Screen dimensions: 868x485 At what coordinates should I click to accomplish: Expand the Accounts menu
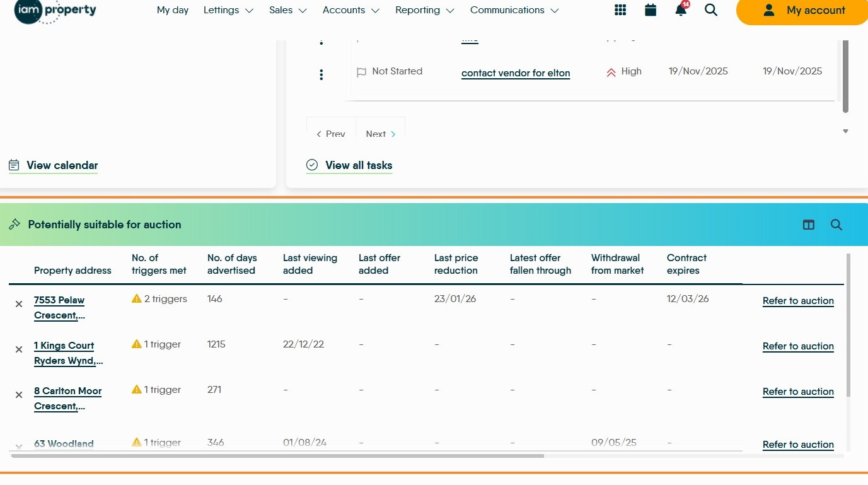pos(351,10)
